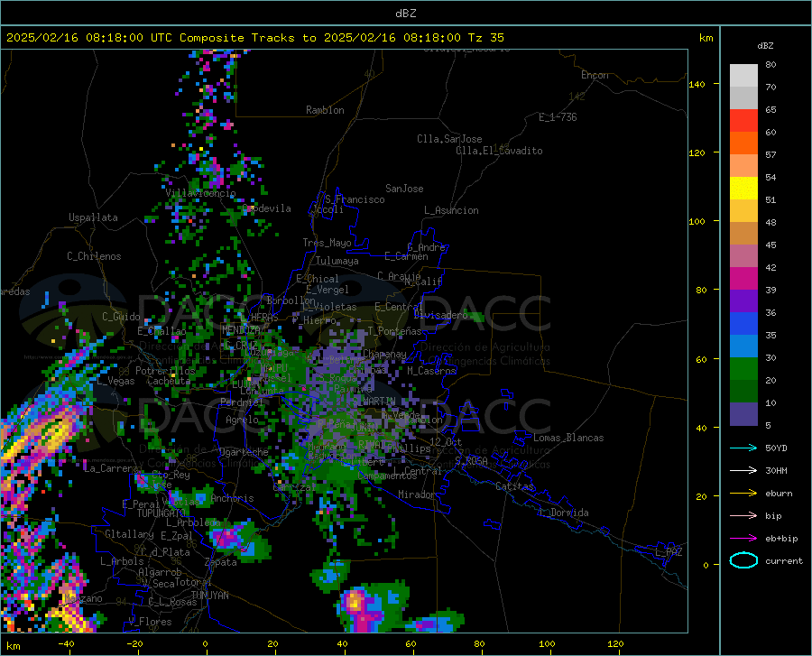Image resolution: width=812 pixels, height=656 pixels.
Task: Select the yellow 51 dBZ color swatch
Action: click(743, 189)
